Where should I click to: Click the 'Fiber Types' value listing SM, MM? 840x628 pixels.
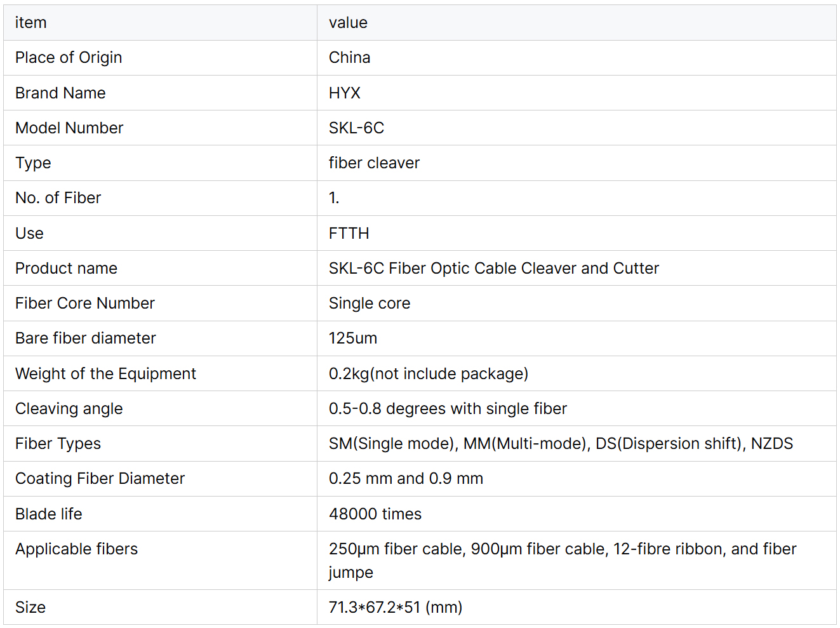[560, 444]
